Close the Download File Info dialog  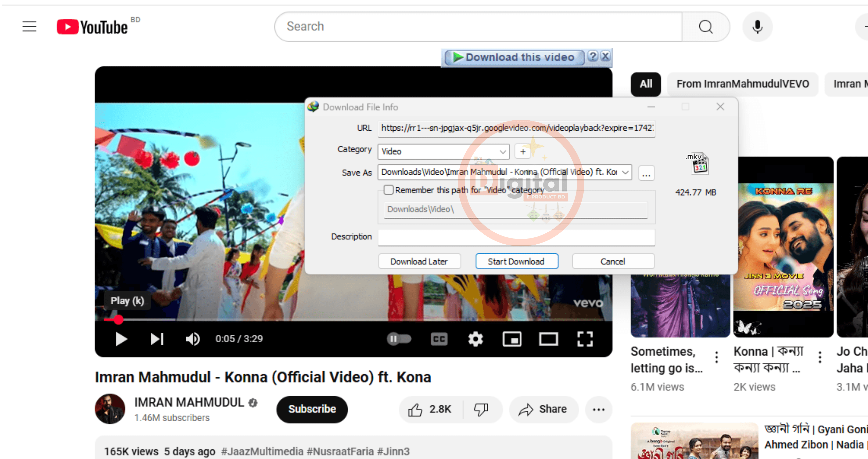[x=720, y=107]
